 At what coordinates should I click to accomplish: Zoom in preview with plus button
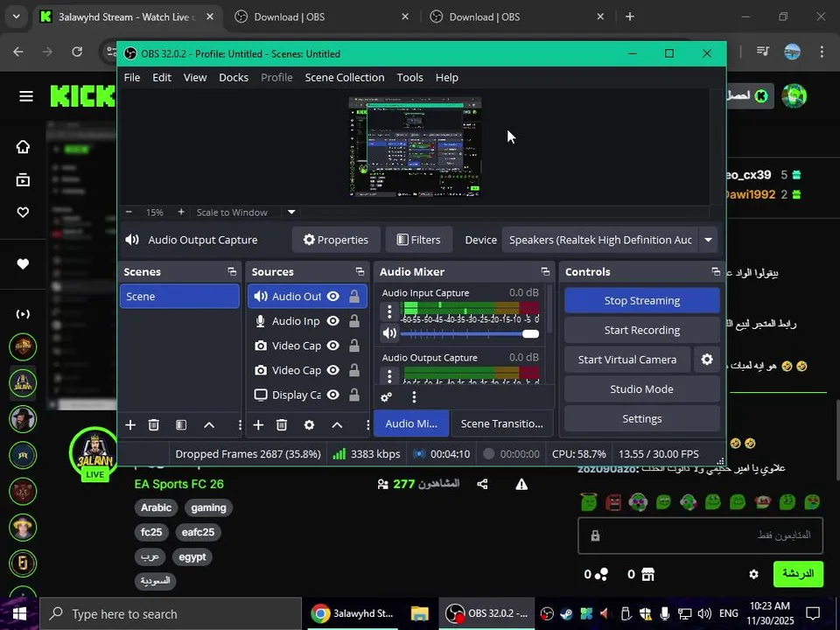(181, 212)
